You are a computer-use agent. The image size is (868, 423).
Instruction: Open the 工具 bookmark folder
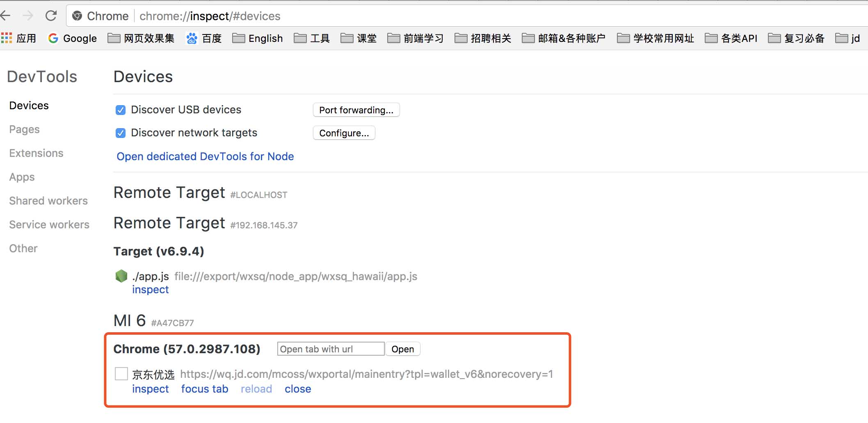coord(312,38)
